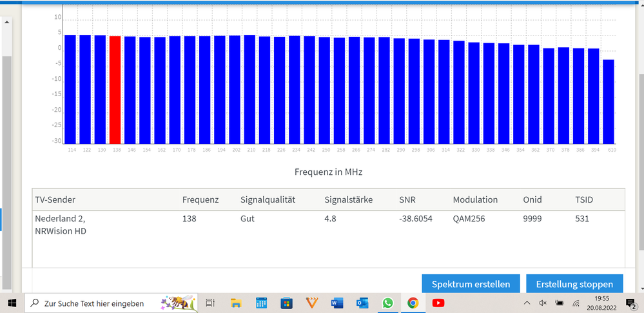Open the notification center icon
Screen dimensions: 644x313
[x=630, y=303]
